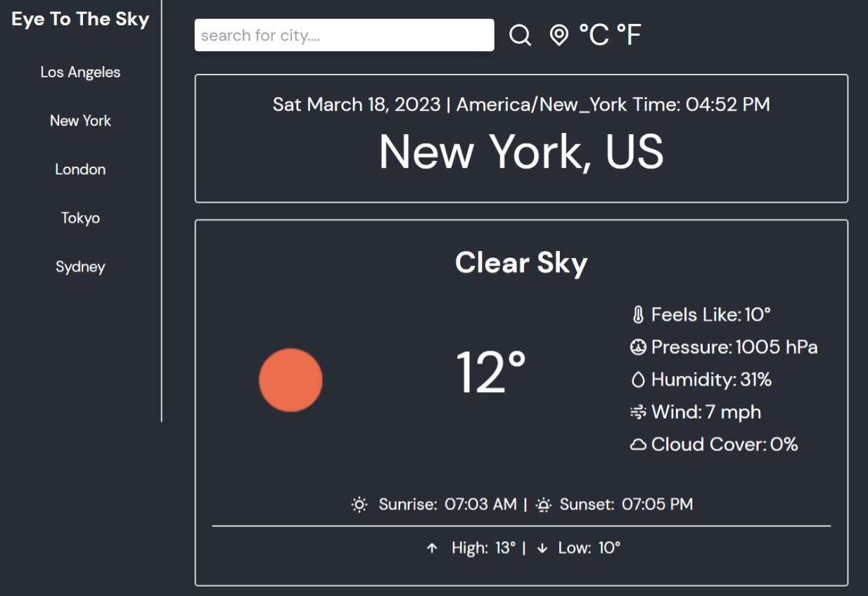Click the up arrow beside High
The image size is (868, 596).
click(433, 548)
